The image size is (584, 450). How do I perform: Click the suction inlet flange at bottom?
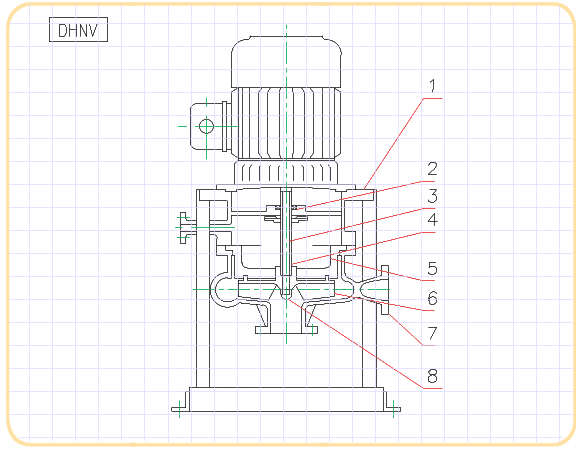tap(286, 330)
